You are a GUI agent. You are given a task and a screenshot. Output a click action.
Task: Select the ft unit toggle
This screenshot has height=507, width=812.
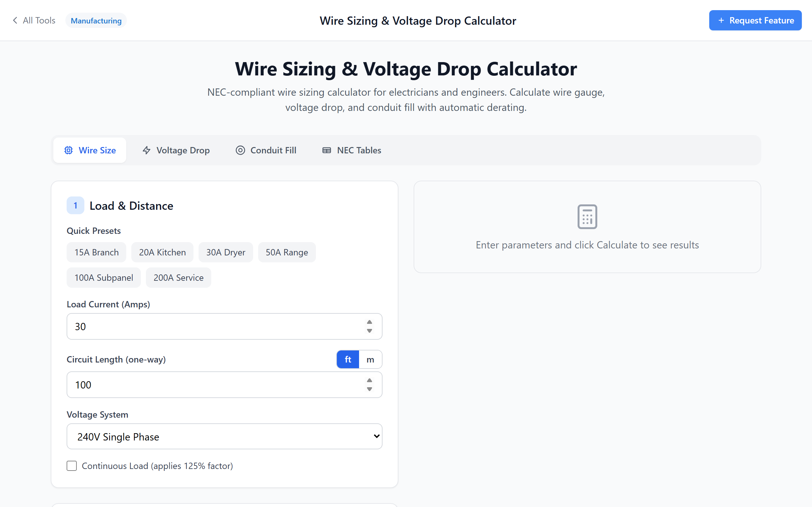coord(348,359)
